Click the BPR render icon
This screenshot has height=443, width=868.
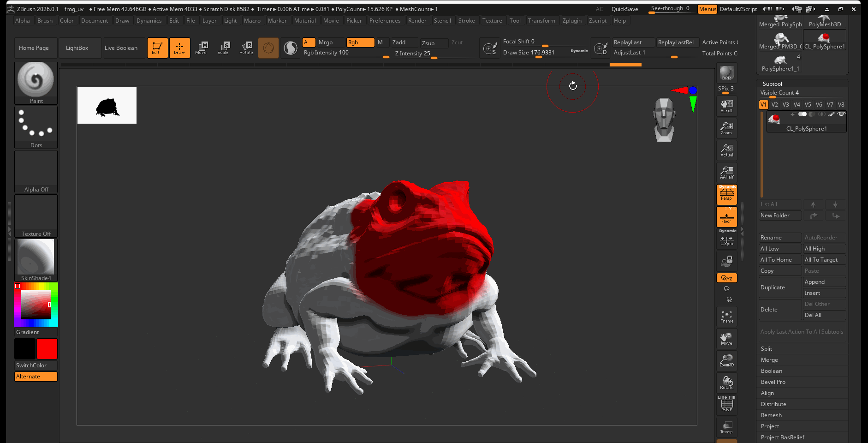coord(726,73)
